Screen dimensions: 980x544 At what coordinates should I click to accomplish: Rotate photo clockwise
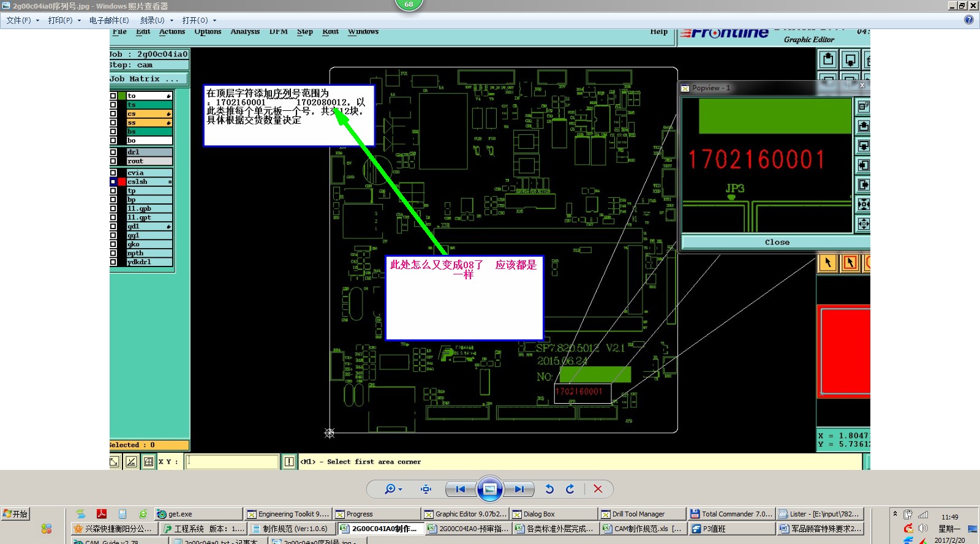[x=570, y=489]
